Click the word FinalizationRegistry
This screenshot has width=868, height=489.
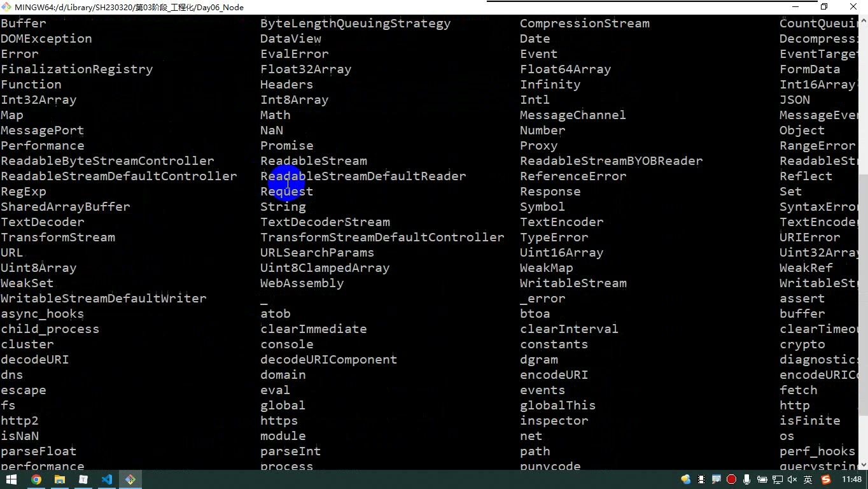(x=77, y=69)
